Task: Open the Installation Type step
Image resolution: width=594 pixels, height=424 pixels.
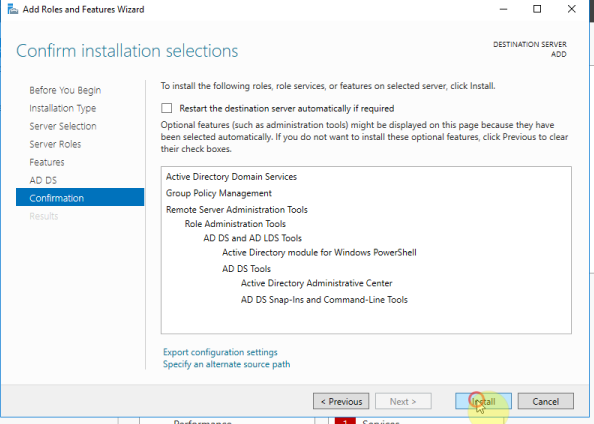Action: click(x=63, y=108)
